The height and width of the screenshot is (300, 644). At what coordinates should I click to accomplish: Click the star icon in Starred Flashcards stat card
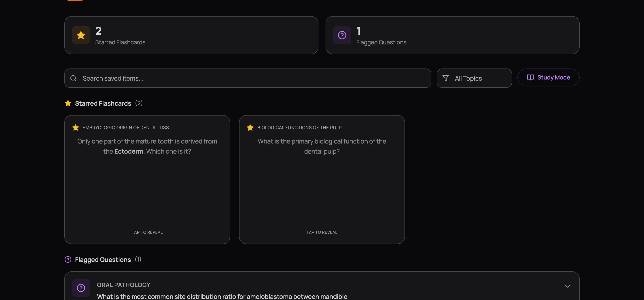(x=81, y=35)
